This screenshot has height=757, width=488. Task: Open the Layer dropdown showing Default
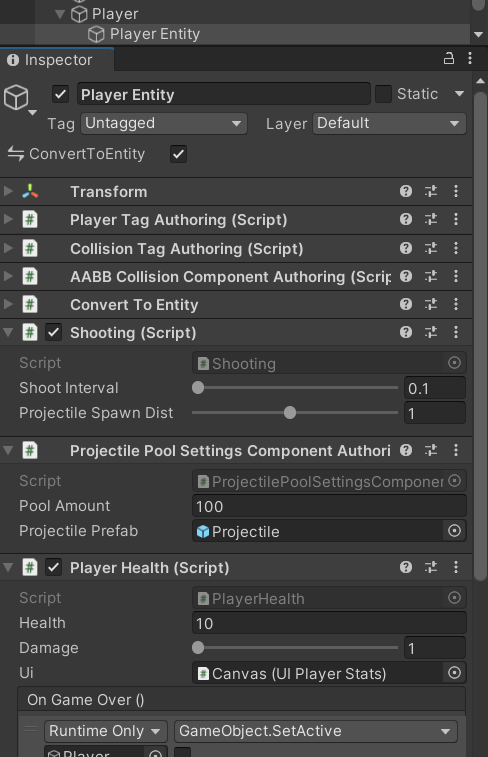point(389,124)
